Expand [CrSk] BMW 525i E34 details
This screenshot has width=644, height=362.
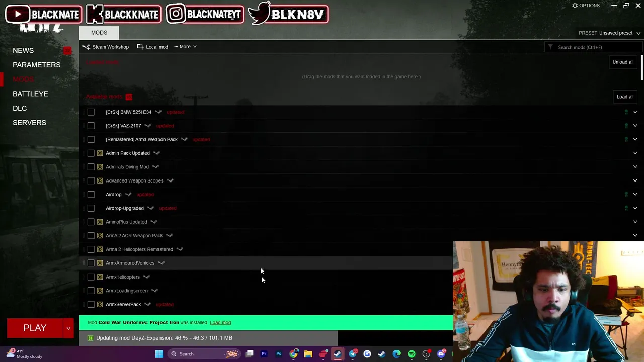(x=635, y=112)
